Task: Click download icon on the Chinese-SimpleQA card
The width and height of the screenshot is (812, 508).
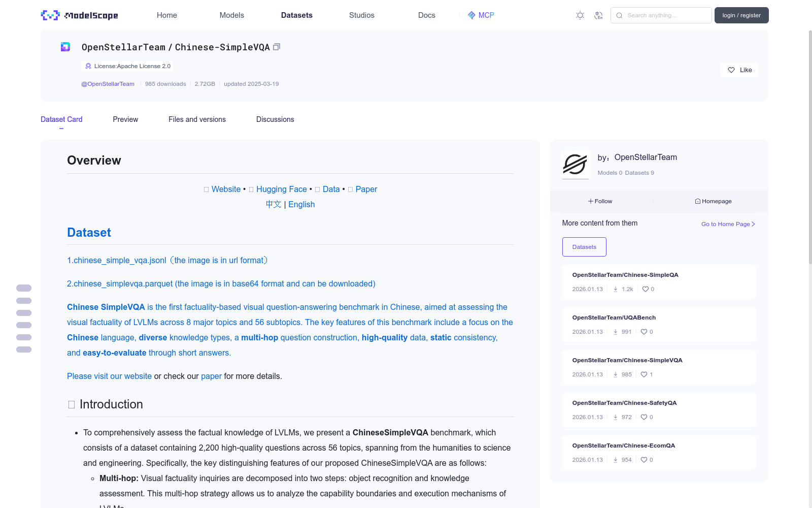Action: 616,289
